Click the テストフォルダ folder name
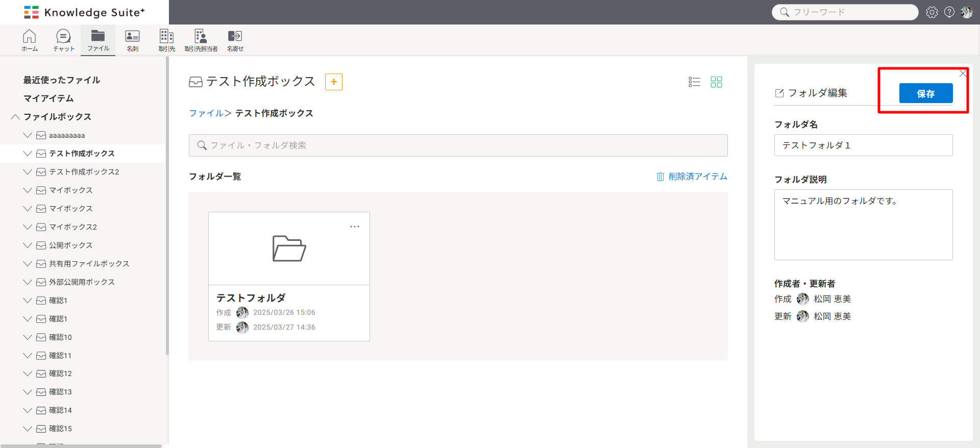This screenshot has height=448, width=980. click(x=251, y=298)
